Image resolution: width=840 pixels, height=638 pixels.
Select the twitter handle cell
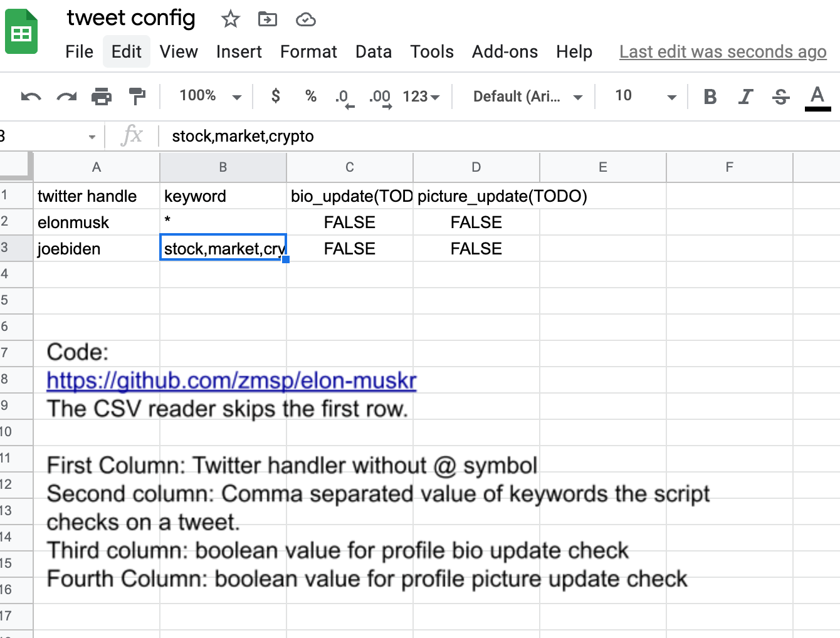click(x=97, y=196)
